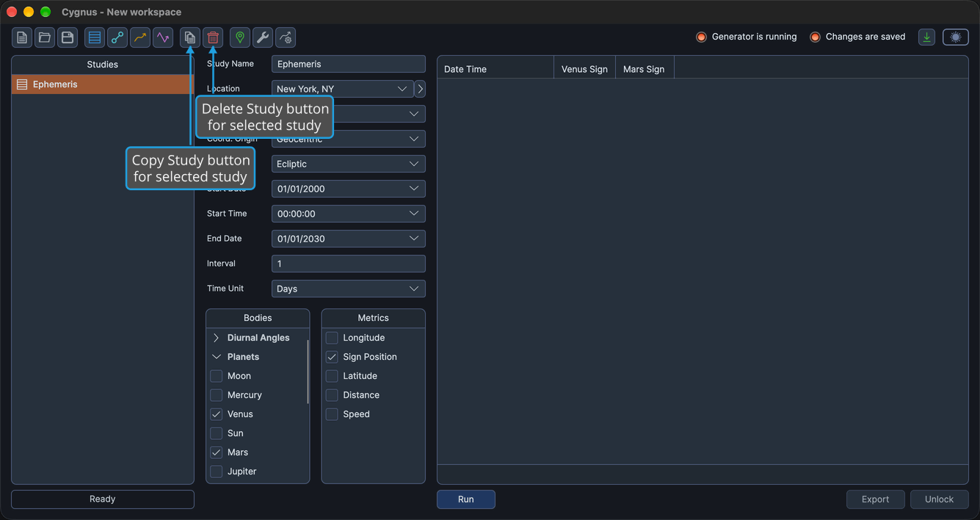Check the Jupiter body

click(217, 472)
